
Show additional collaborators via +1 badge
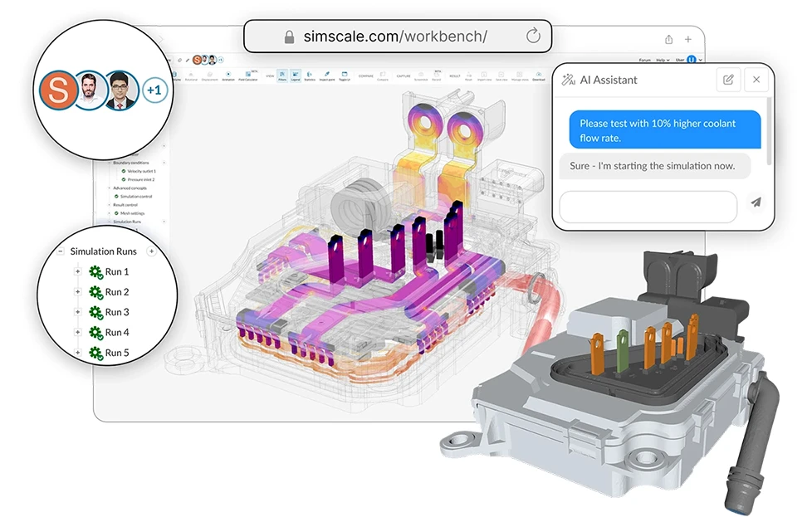coord(153,88)
